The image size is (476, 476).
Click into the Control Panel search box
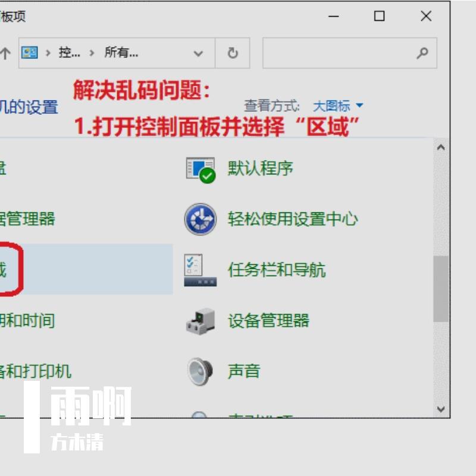click(x=350, y=53)
